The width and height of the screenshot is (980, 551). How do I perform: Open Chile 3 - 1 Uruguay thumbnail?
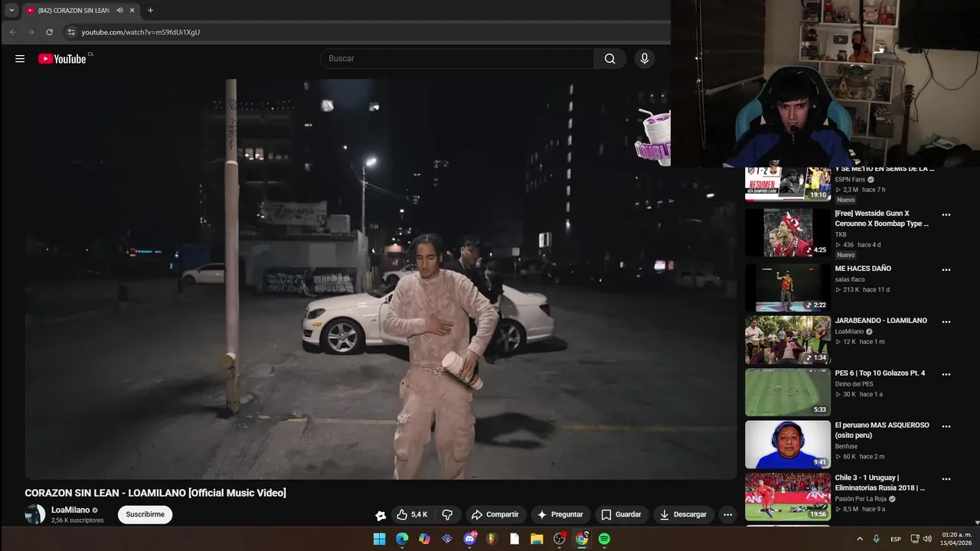click(x=788, y=497)
